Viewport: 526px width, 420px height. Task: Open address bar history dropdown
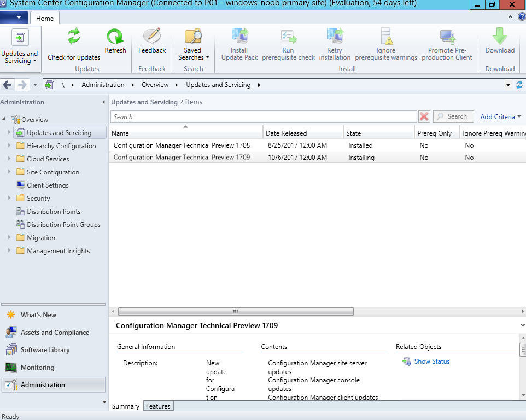(508, 85)
